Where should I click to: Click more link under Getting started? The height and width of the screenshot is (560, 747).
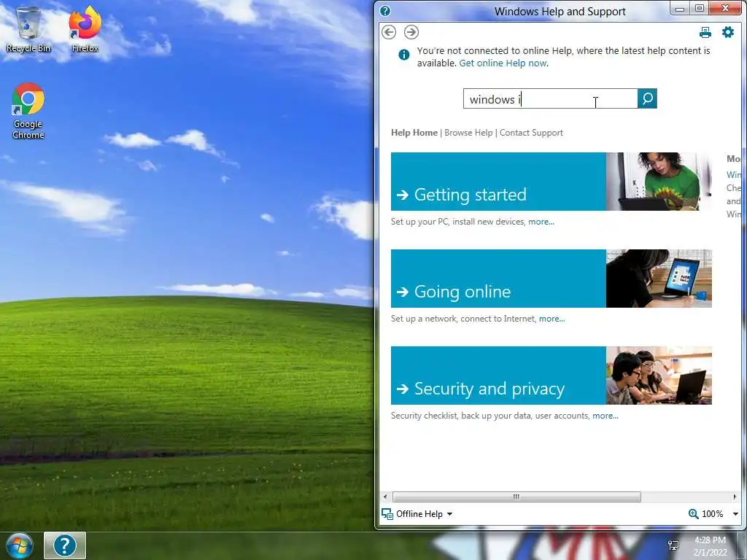(x=541, y=222)
